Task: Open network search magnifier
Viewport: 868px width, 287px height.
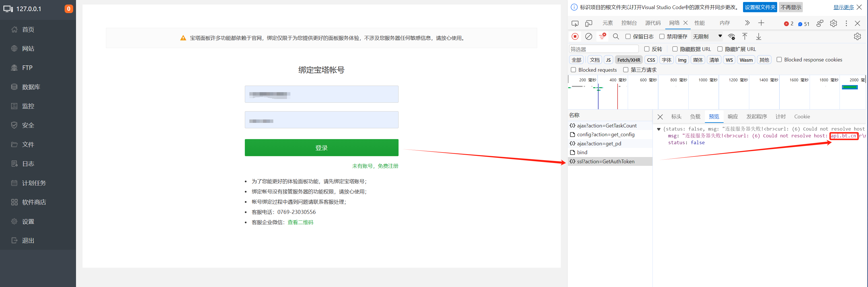Action: pyautogui.click(x=616, y=36)
